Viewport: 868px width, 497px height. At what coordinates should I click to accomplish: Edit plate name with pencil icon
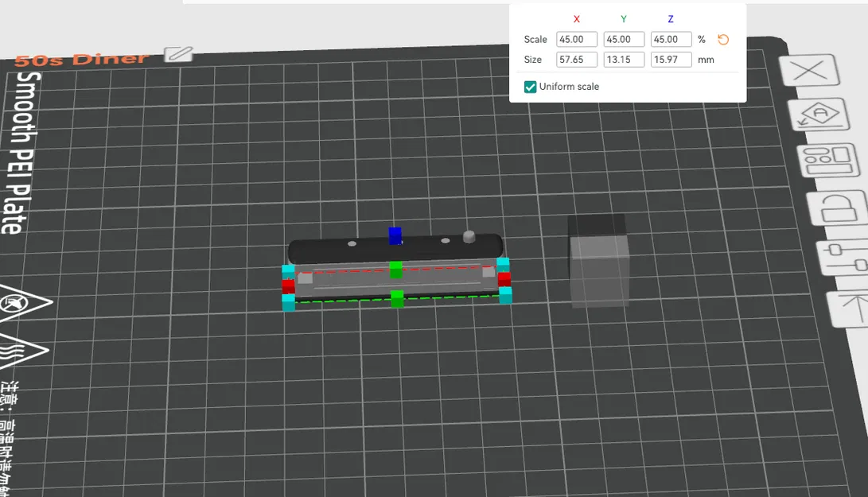178,54
